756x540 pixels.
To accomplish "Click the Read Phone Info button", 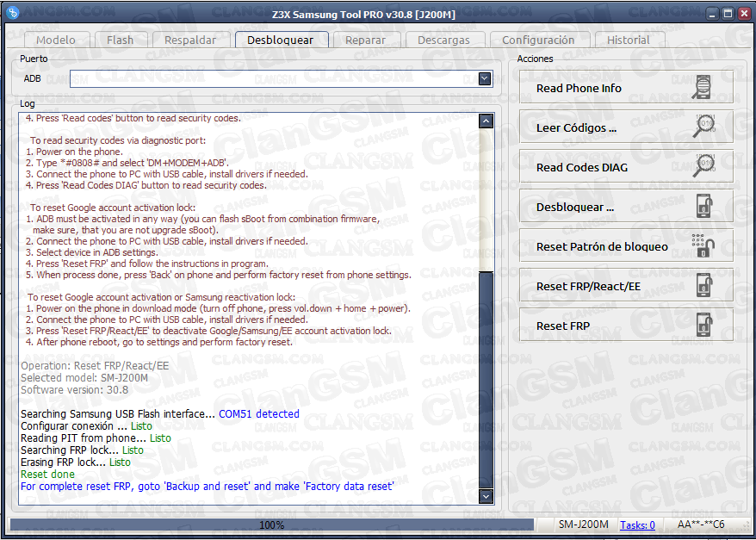I will coord(626,88).
